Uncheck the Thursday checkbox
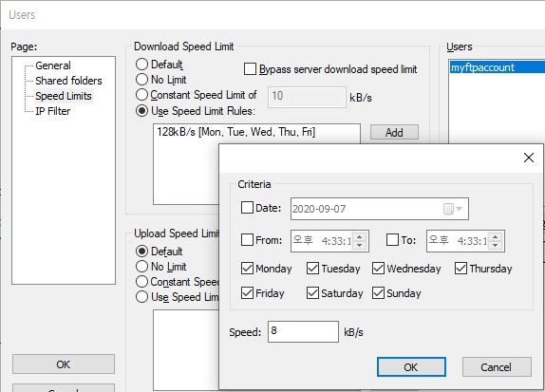The height and width of the screenshot is (392, 545). (460, 269)
